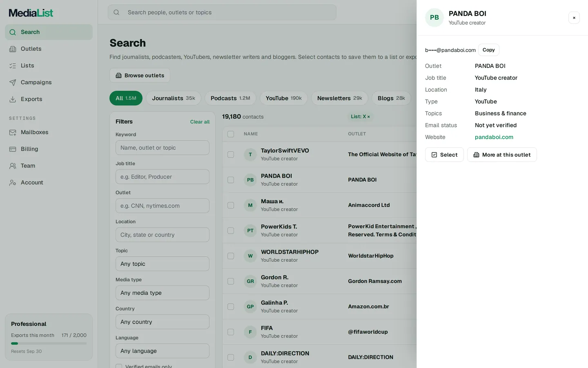Click the TaylorSwiftVEVO avatar icon
Image resolution: width=588 pixels, height=368 pixels.
click(x=250, y=155)
